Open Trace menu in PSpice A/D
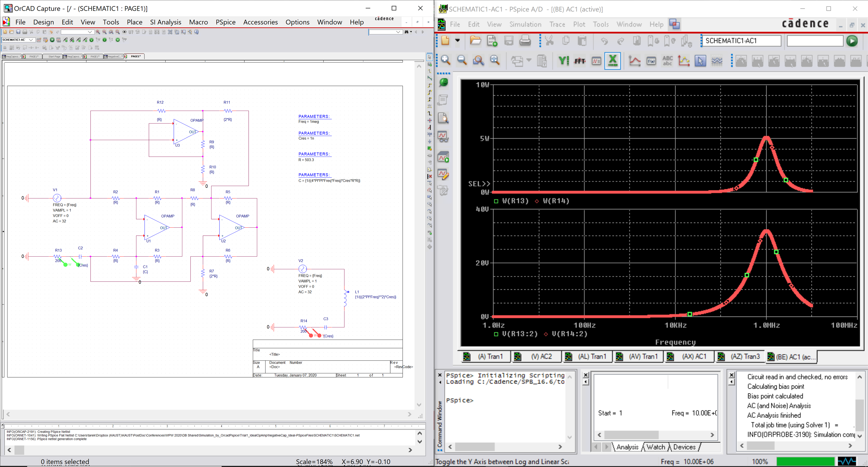 coord(557,24)
